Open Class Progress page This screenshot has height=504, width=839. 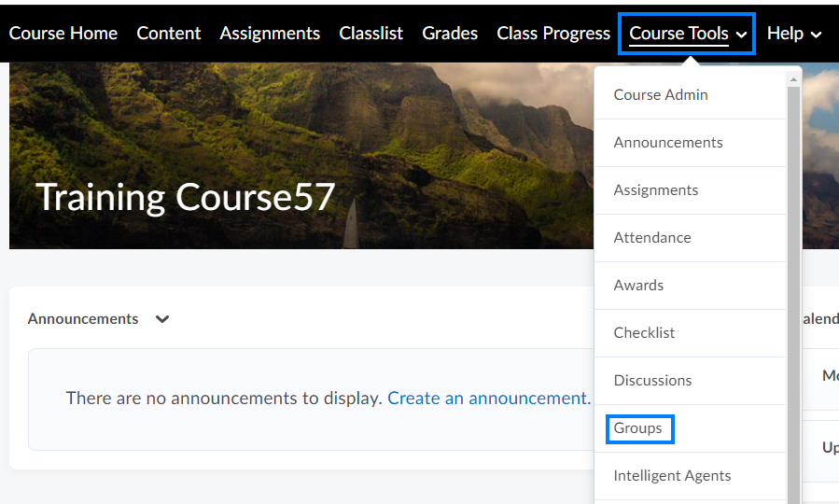pos(553,34)
